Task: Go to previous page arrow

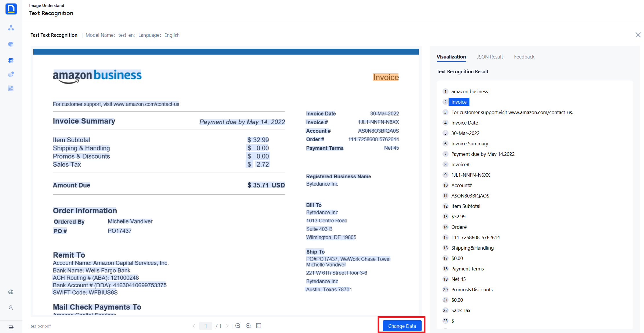Action: coord(194,326)
